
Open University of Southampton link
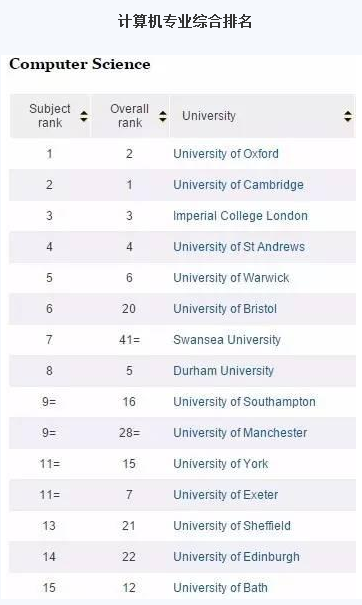pos(244,402)
